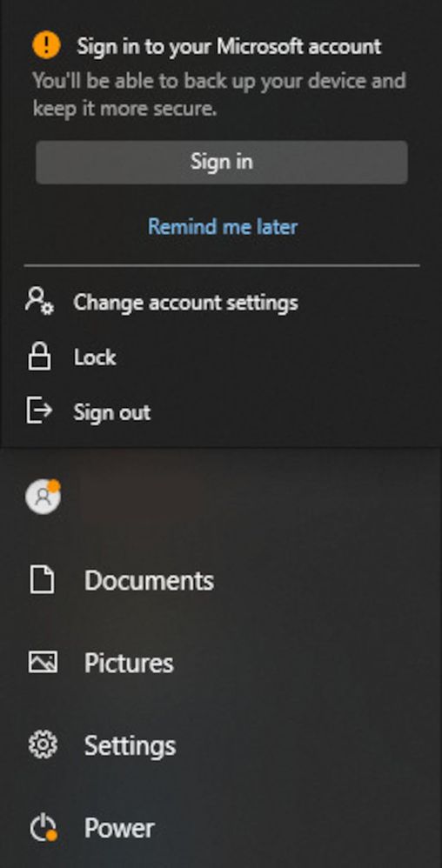Click the Pictures landscape icon
The image size is (442, 868).
click(x=43, y=662)
